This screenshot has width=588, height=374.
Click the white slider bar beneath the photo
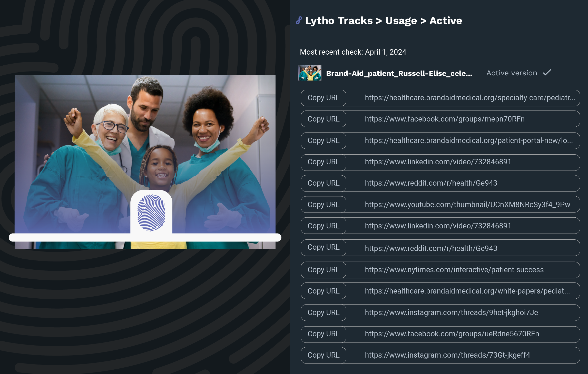point(145,237)
